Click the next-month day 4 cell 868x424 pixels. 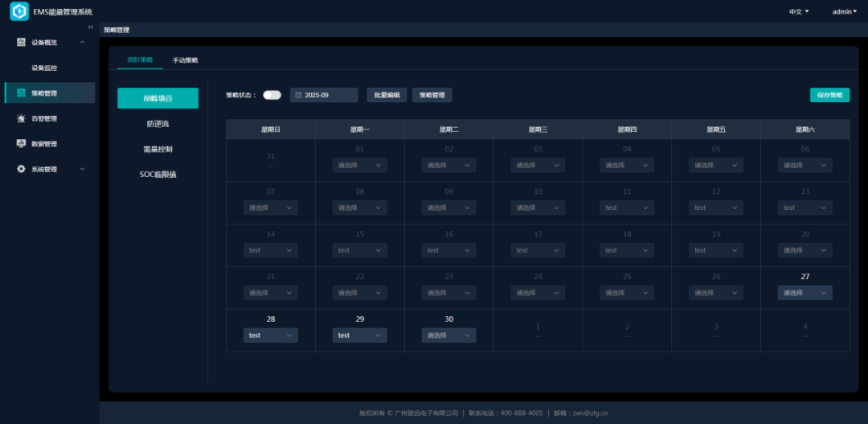pos(805,331)
